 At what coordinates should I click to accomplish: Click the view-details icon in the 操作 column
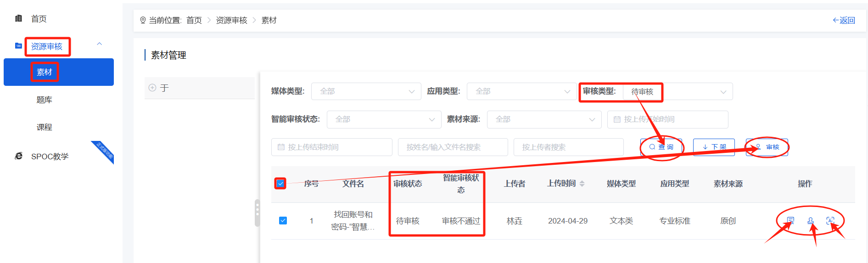tap(790, 221)
